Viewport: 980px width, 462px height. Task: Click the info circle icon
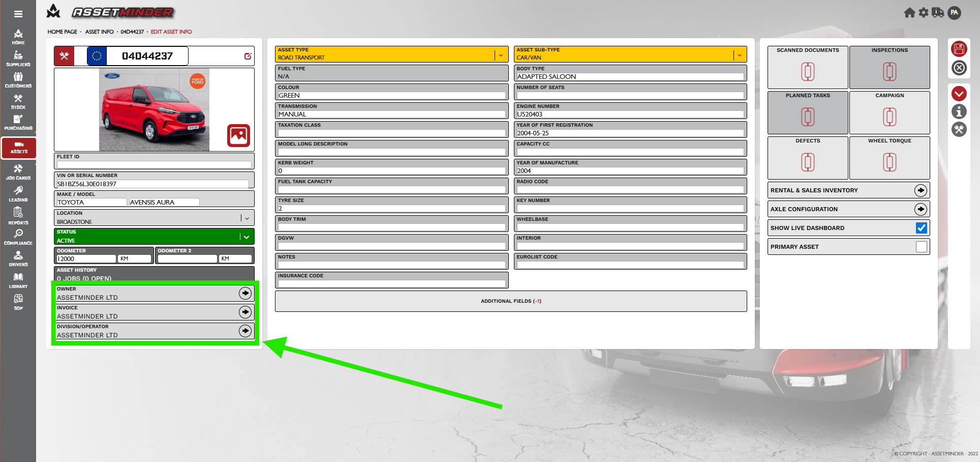pyautogui.click(x=959, y=111)
